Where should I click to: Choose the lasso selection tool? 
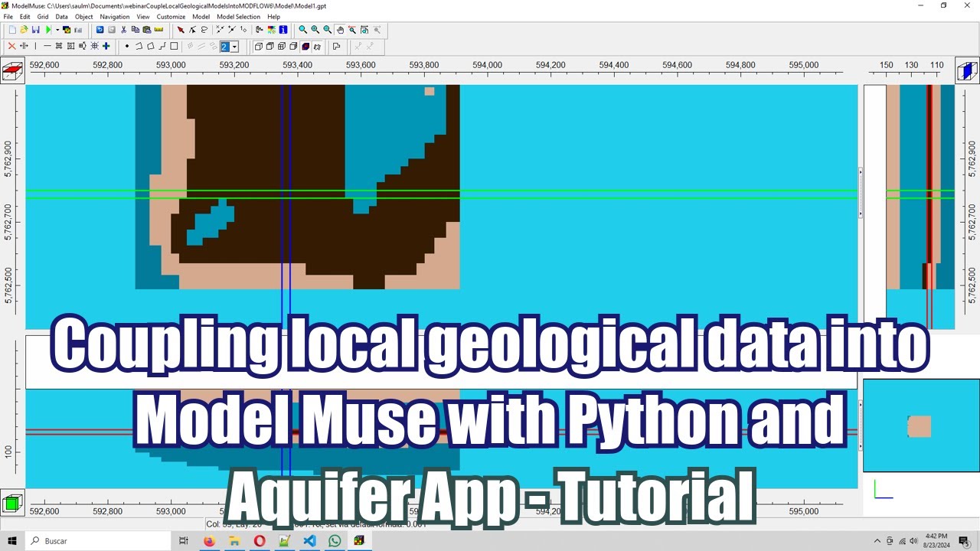click(x=204, y=30)
